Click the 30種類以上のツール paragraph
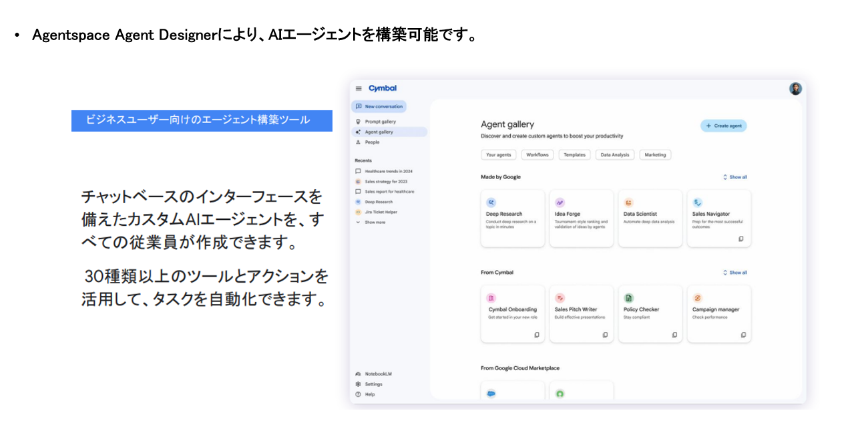The image size is (868, 433). coord(206,288)
